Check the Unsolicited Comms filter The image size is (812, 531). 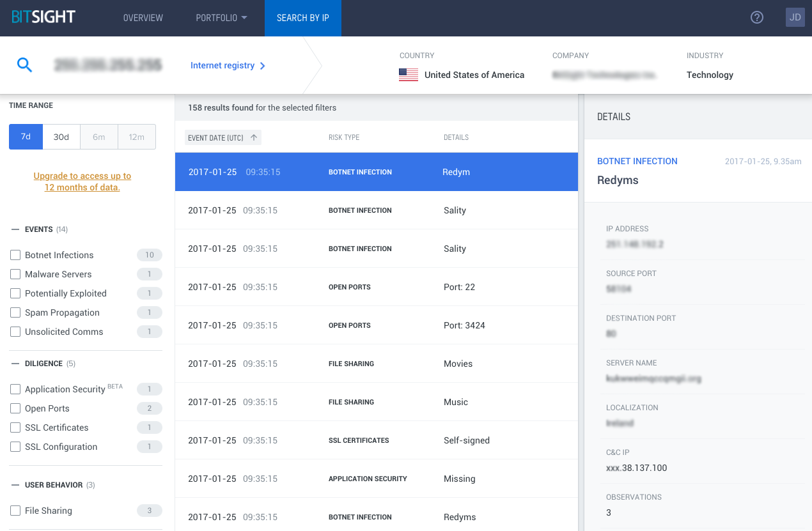coord(15,332)
